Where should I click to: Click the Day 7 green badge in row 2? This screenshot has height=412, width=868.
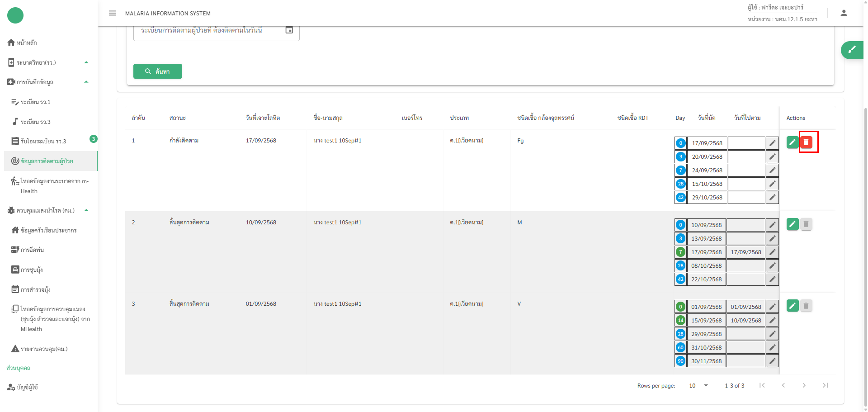(x=680, y=252)
